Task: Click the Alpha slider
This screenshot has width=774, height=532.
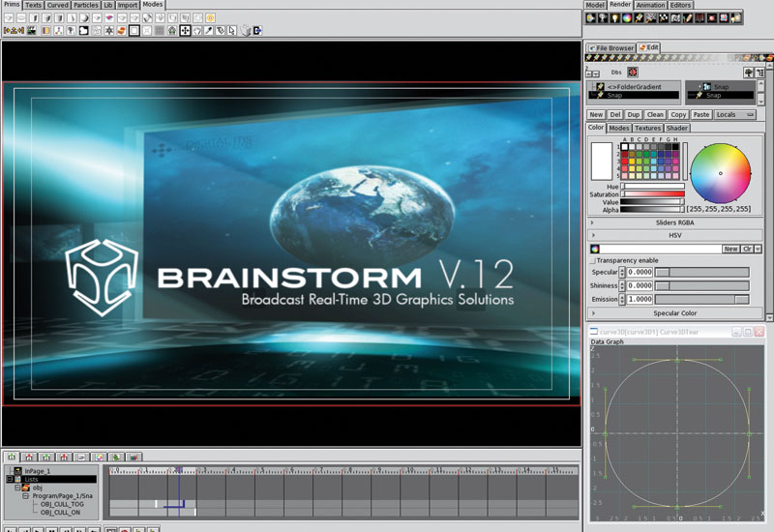Action: coord(652,210)
